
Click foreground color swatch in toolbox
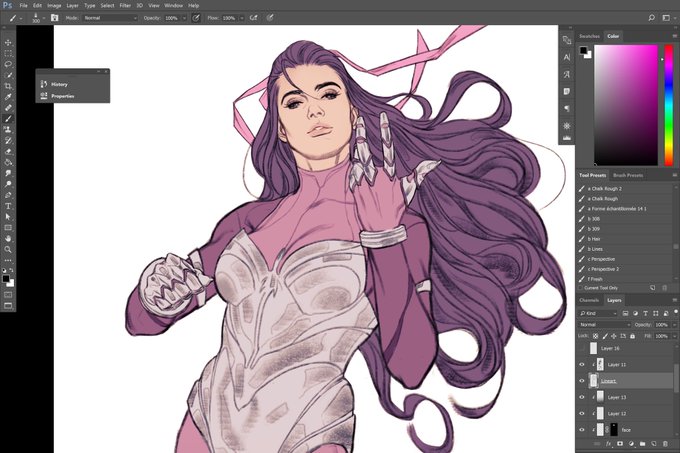coord(5,279)
